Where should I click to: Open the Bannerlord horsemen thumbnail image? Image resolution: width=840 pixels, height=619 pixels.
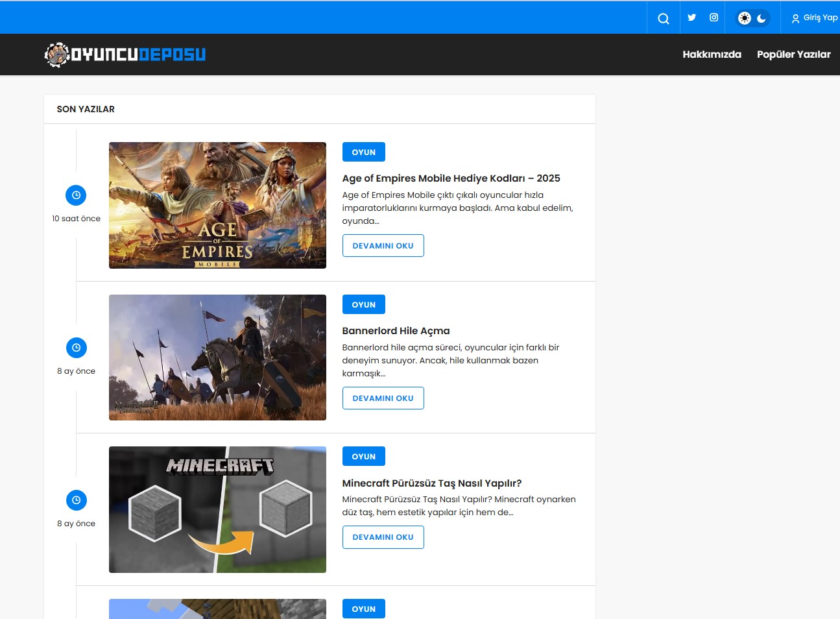(x=217, y=358)
